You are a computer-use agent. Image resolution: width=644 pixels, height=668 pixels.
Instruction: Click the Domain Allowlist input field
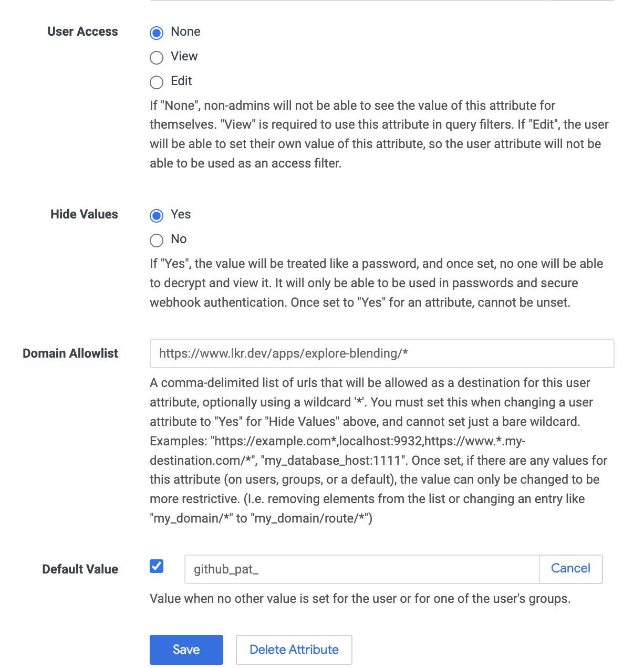click(x=382, y=353)
